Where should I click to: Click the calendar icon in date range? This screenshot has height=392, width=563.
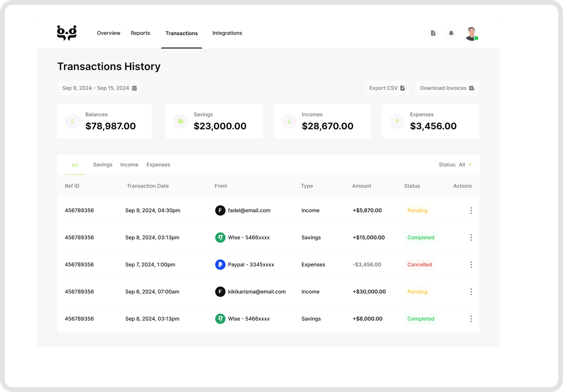coord(134,88)
